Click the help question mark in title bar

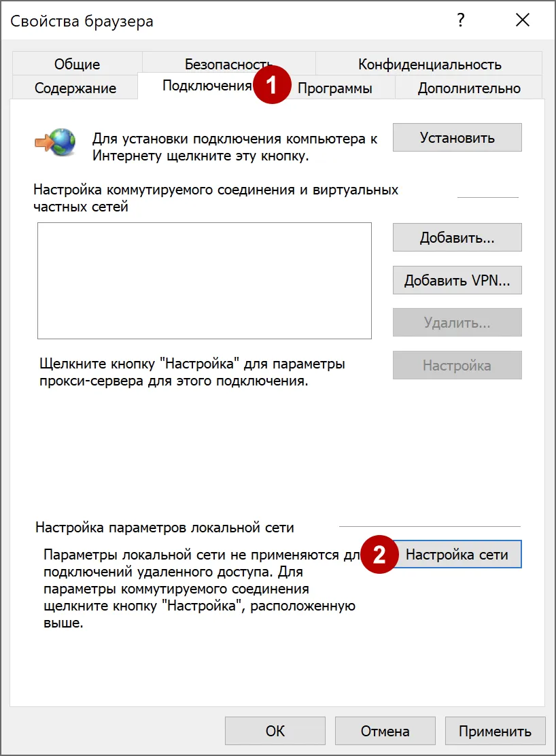coord(460,20)
